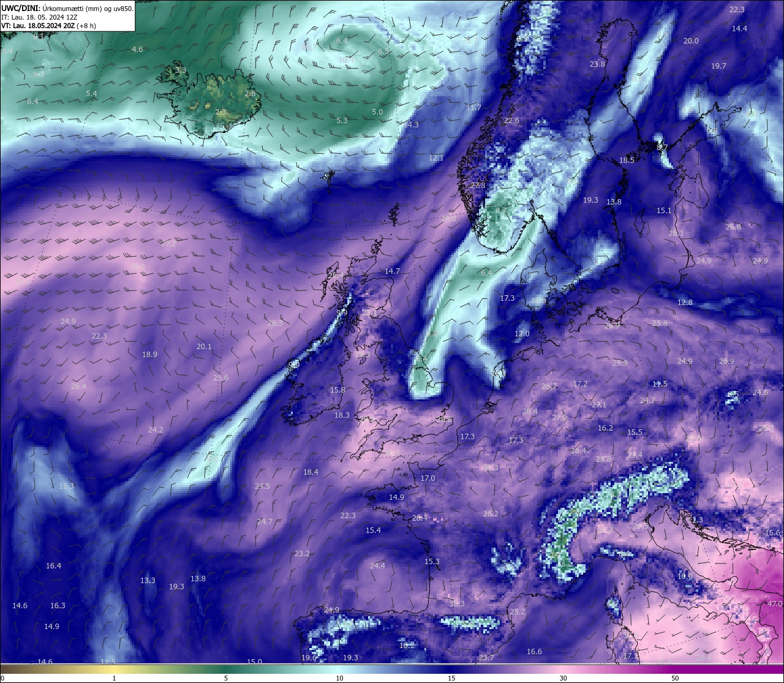Click the 18.3 value near Wales
Image resolution: width=784 pixels, height=683 pixels.
[342, 415]
